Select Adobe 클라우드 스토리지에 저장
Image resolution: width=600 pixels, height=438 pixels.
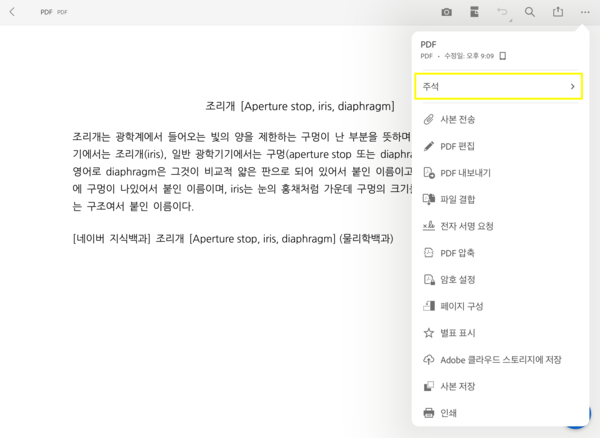tap(501, 360)
